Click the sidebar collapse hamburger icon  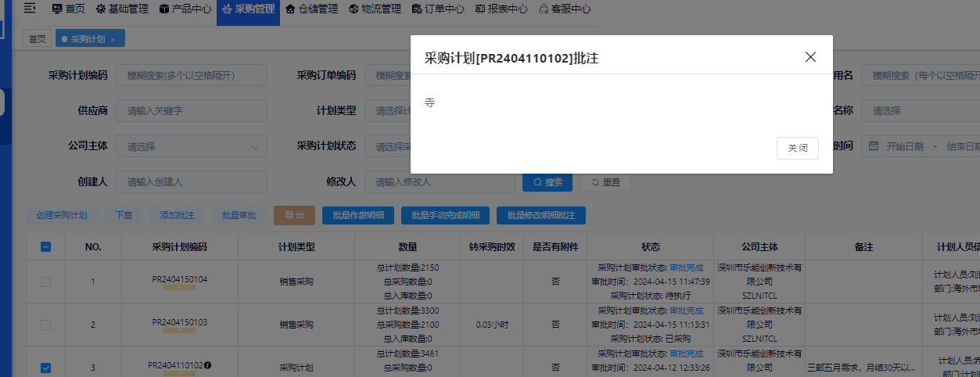[x=30, y=9]
